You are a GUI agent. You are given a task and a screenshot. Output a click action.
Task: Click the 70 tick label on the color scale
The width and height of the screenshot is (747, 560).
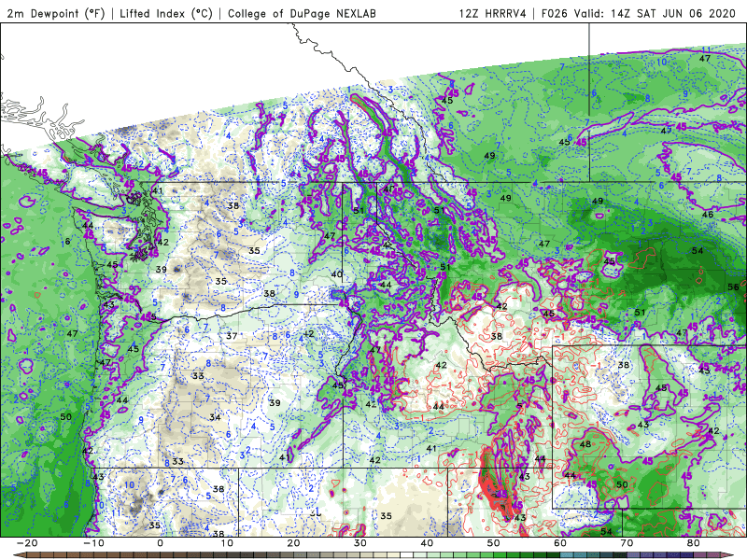tap(627, 543)
